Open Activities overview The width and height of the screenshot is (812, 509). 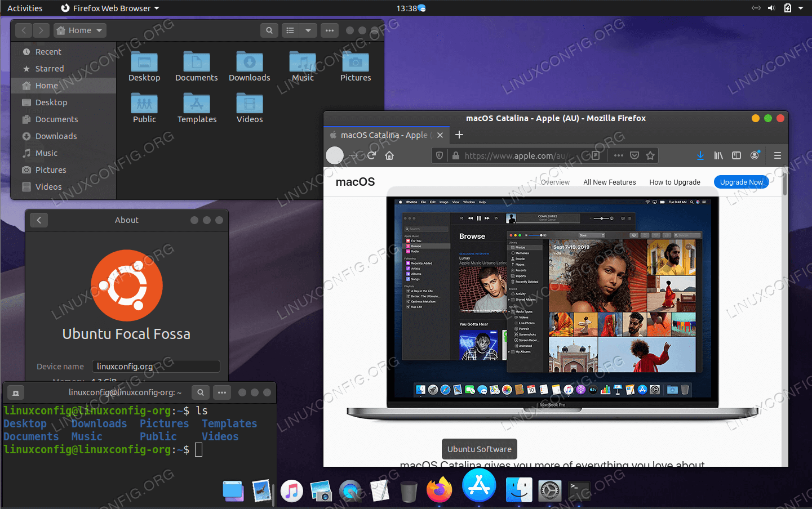(25, 8)
